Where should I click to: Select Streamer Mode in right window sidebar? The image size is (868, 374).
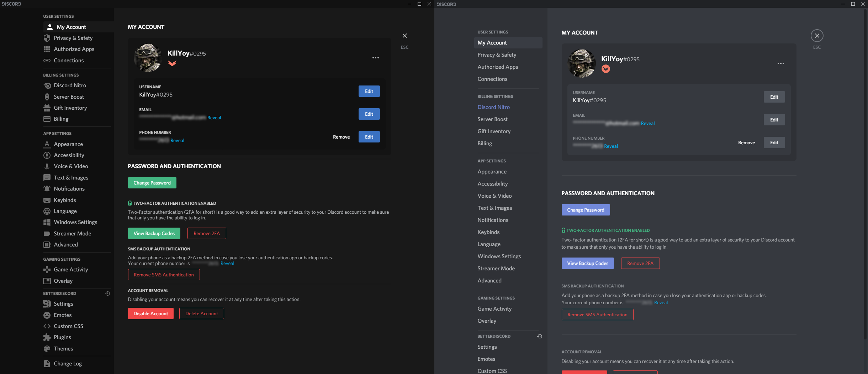[508, 269]
